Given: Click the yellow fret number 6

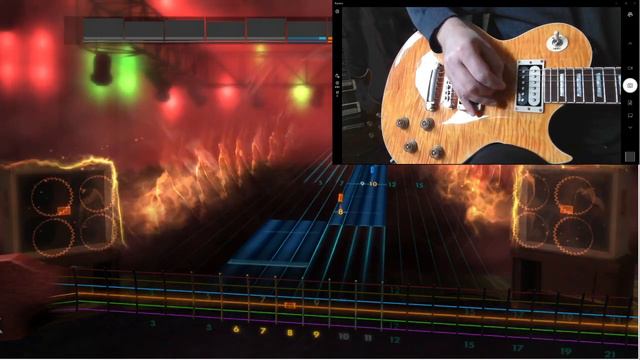Looking at the screenshot, I should pyautogui.click(x=236, y=329).
